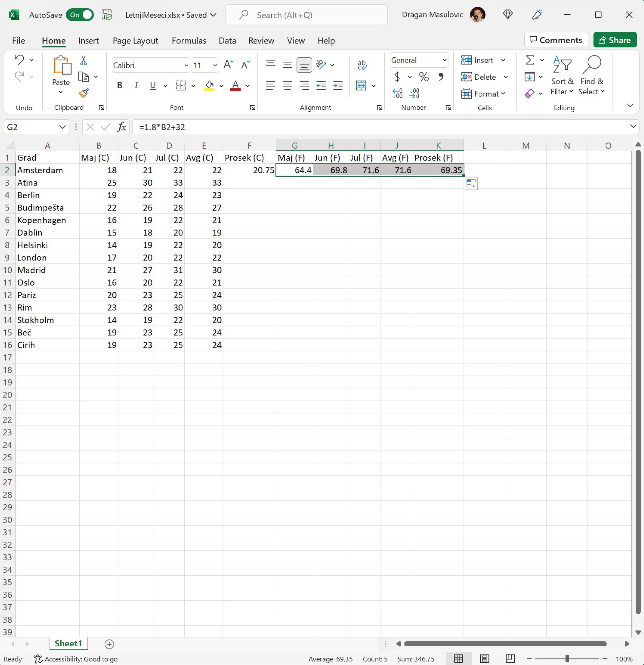Turn off the AutoSave toggle
The width and height of the screenshot is (644, 665).
(80, 15)
